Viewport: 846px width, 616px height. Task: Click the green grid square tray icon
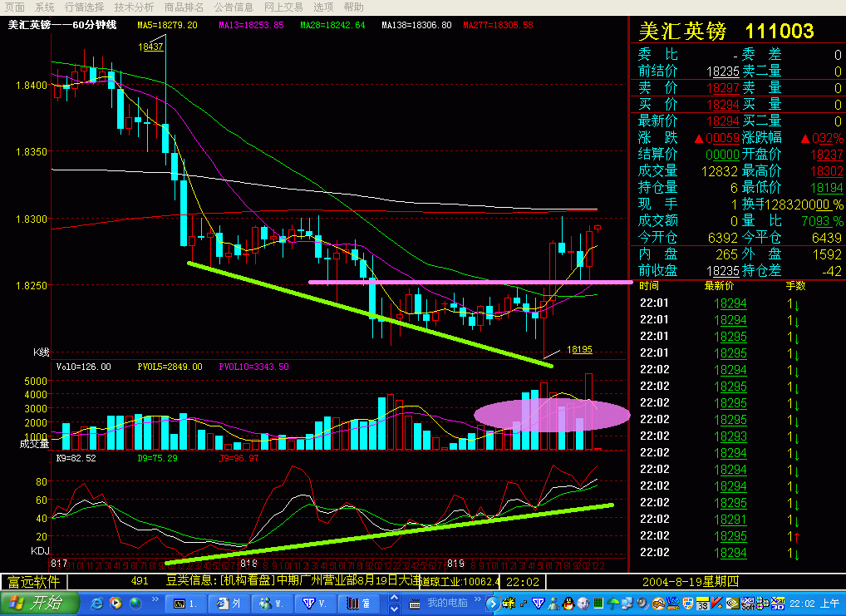click(x=598, y=603)
